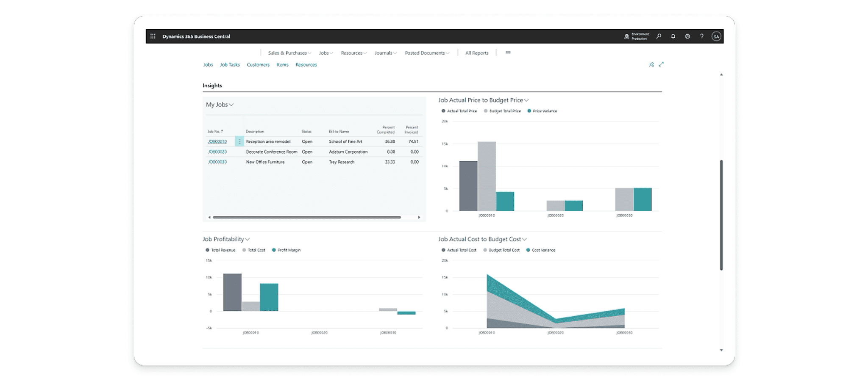This screenshot has height=384, width=868.
Task: Expand the Resources dropdown menu in navigation
Action: pyautogui.click(x=353, y=53)
